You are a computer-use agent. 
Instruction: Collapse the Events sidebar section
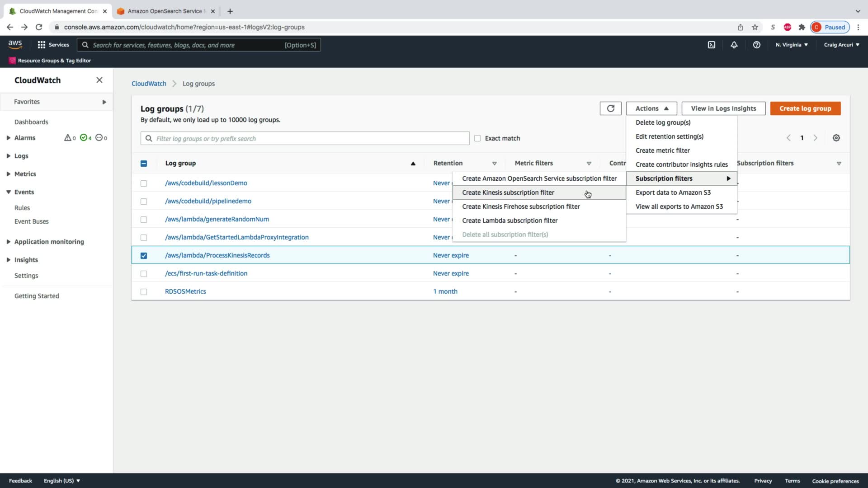[9, 192]
